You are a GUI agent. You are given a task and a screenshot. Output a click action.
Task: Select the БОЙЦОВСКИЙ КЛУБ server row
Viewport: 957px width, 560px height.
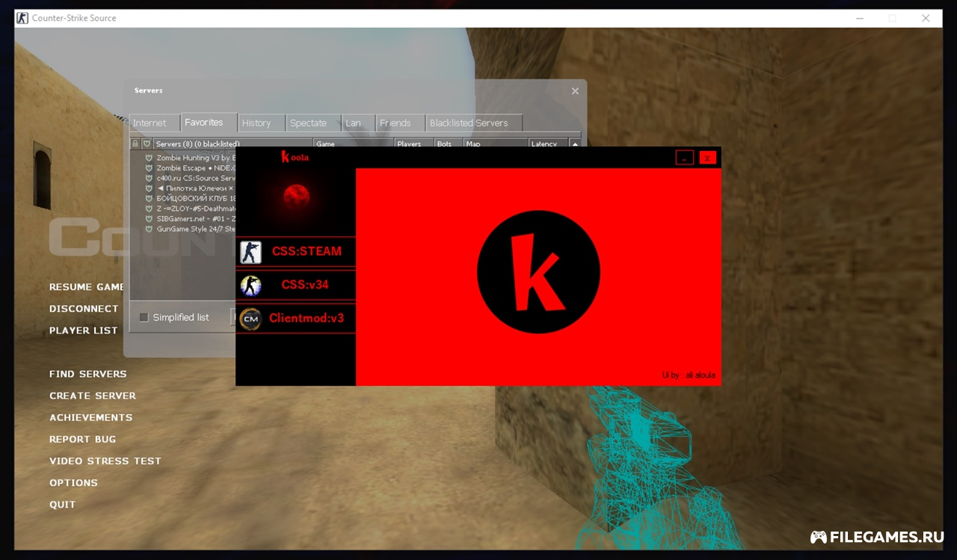pos(184,198)
